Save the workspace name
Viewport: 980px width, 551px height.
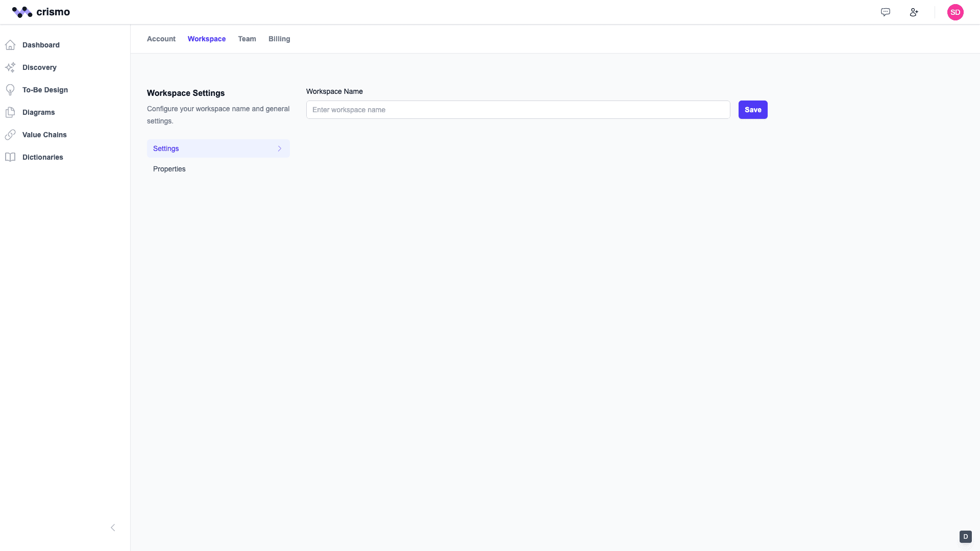pos(753,110)
